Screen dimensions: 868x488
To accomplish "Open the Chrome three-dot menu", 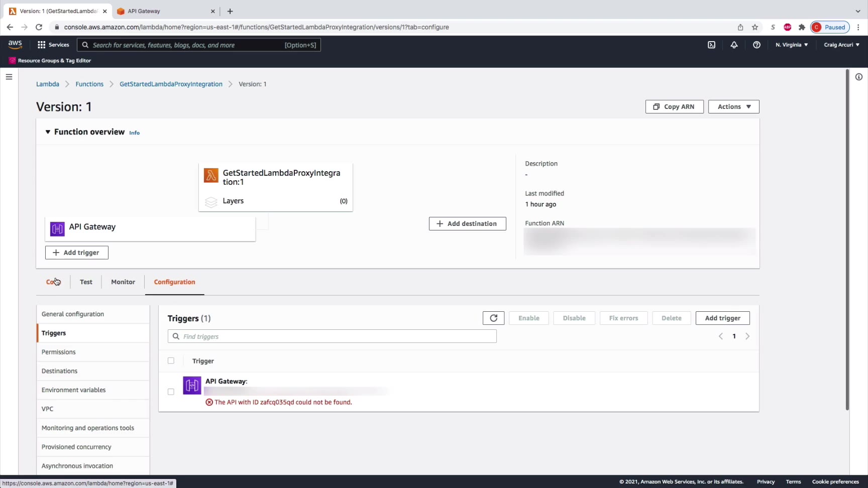I will pos(858,27).
